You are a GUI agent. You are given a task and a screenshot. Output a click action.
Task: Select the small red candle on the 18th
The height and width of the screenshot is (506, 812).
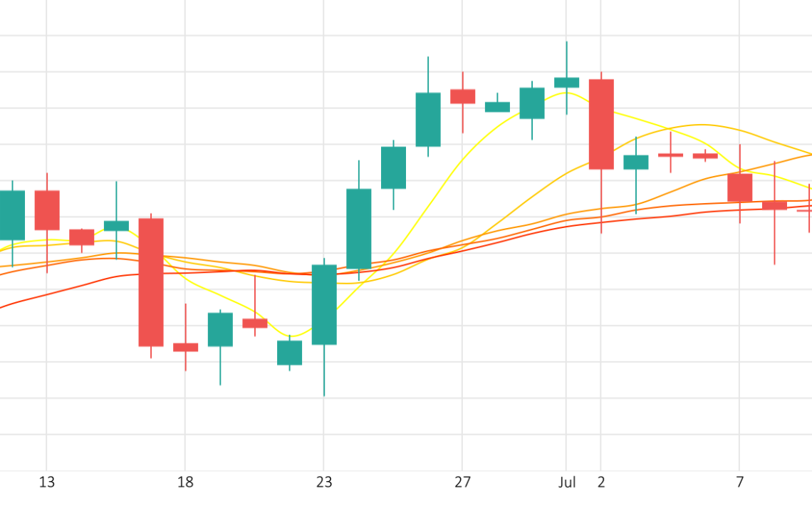point(185,347)
